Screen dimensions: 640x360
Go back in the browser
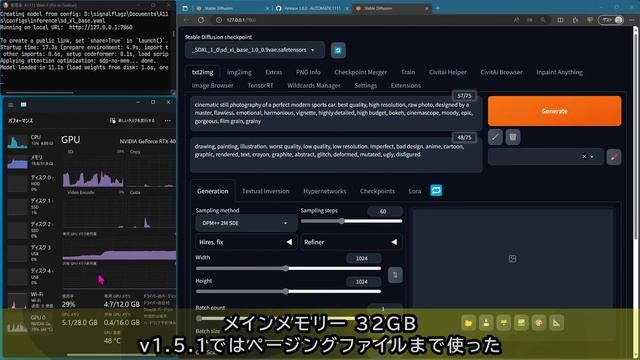coord(187,20)
